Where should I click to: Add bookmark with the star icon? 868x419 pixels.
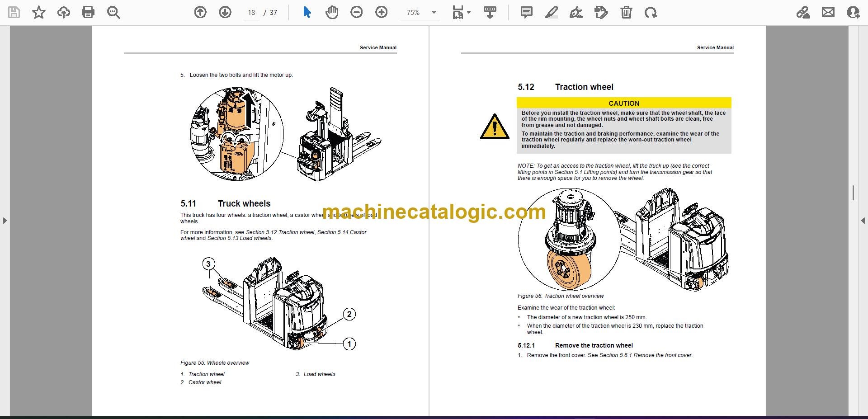[39, 12]
